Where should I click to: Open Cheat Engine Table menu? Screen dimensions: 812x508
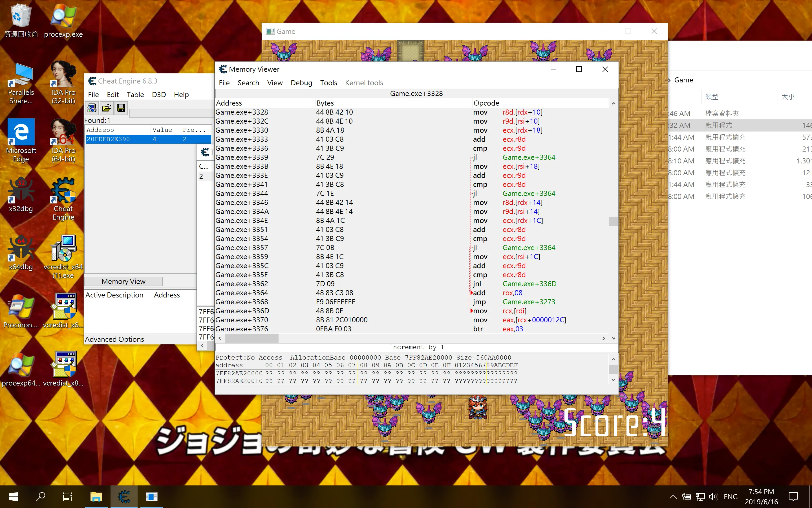click(x=135, y=95)
